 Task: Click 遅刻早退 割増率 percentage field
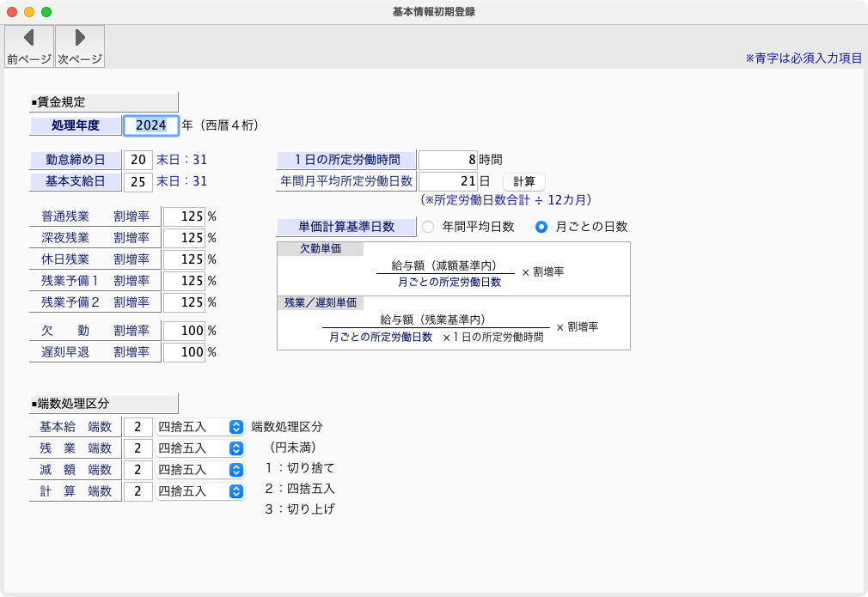(x=184, y=352)
